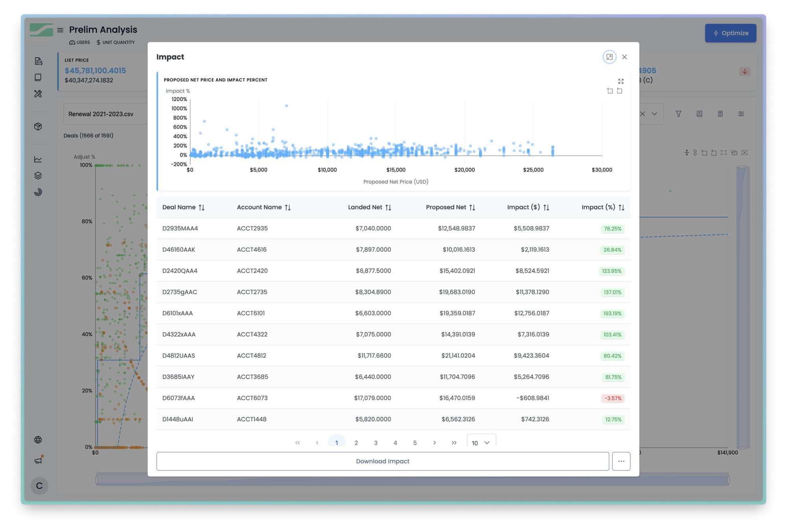Click the 123.95% impact badge
Image resolution: width=787 pixels, height=532 pixels.
(611, 271)
